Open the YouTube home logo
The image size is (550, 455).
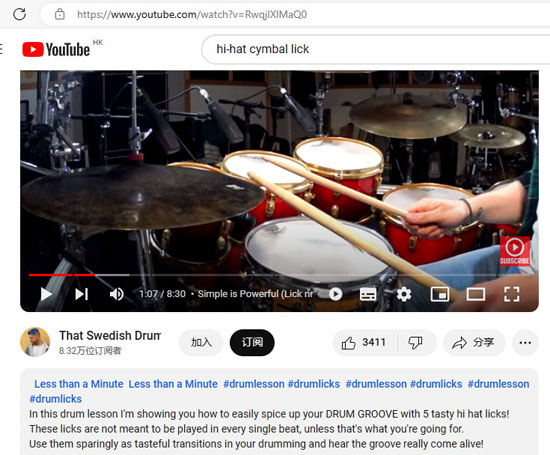point(56,49)
